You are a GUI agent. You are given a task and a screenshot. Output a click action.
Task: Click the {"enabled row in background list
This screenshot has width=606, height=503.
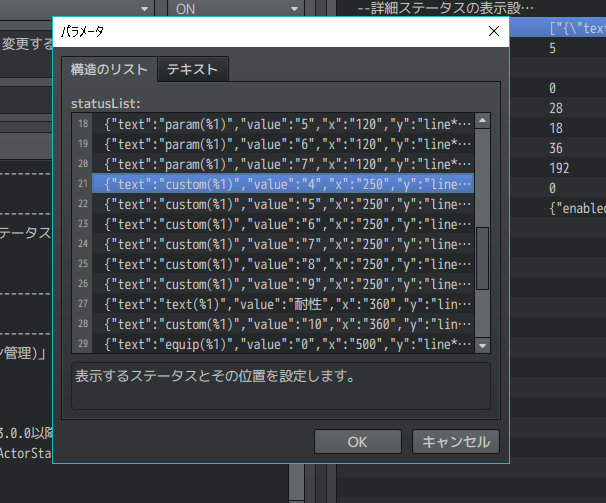coord(577,208)
